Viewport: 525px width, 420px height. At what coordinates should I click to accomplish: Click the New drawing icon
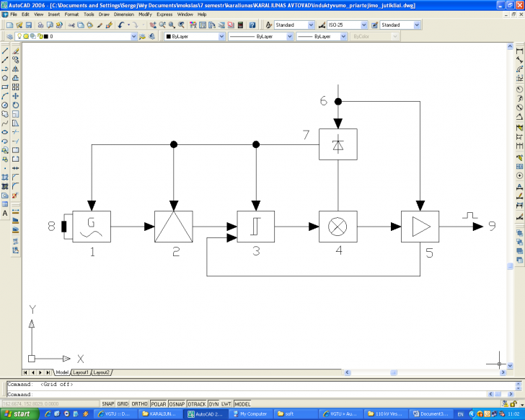(x=9, y=25)
